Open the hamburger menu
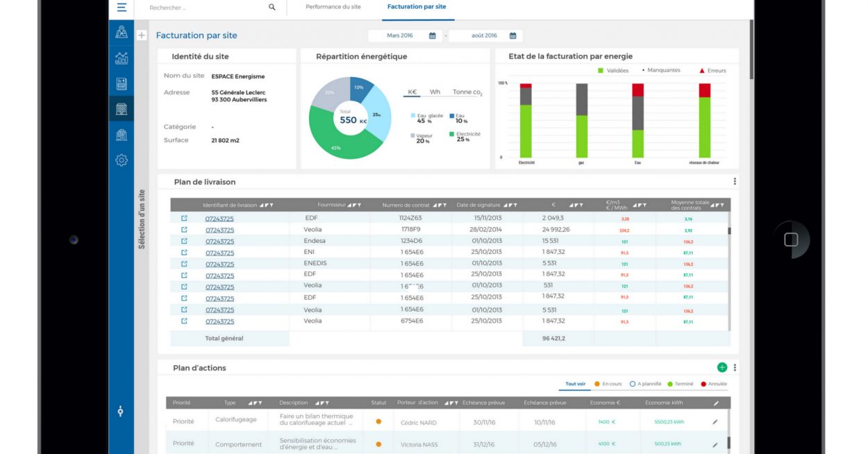 122,7
